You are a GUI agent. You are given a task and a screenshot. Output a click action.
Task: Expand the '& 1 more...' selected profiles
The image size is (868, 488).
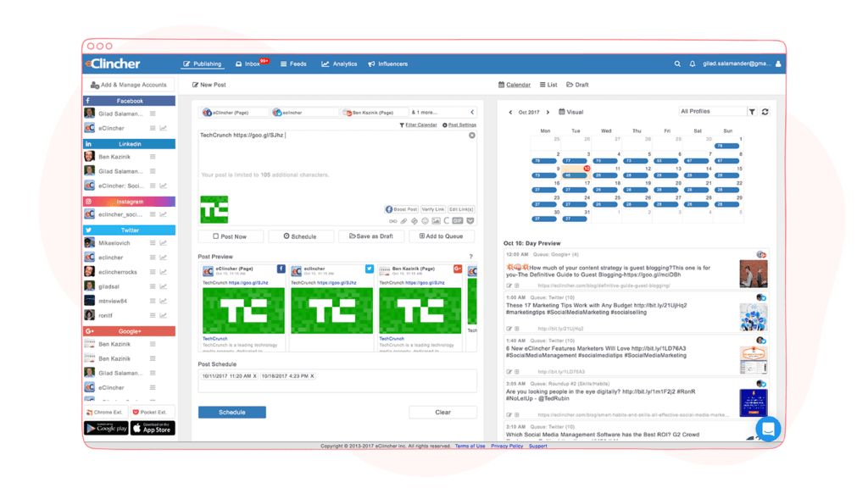424,113
